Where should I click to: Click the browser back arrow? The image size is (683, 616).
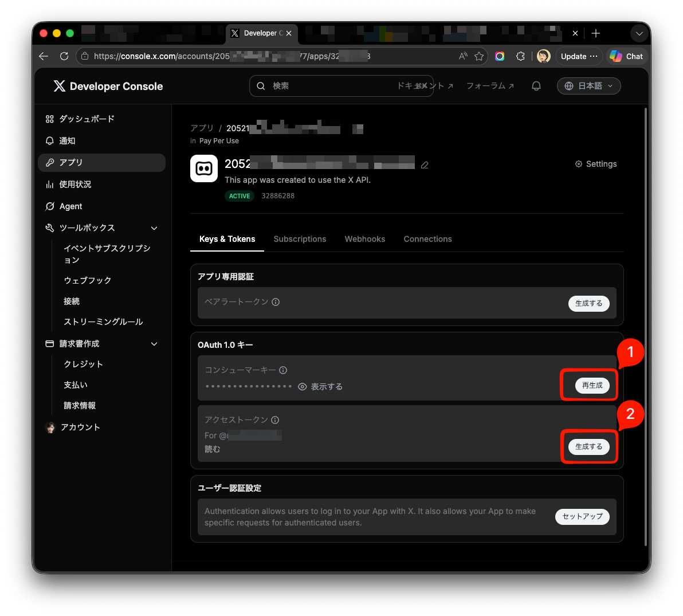44,56
